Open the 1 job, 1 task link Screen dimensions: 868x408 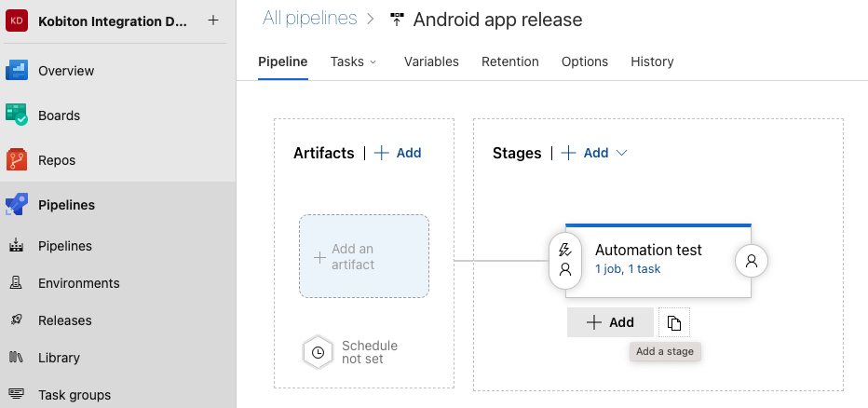pos(628,269)
